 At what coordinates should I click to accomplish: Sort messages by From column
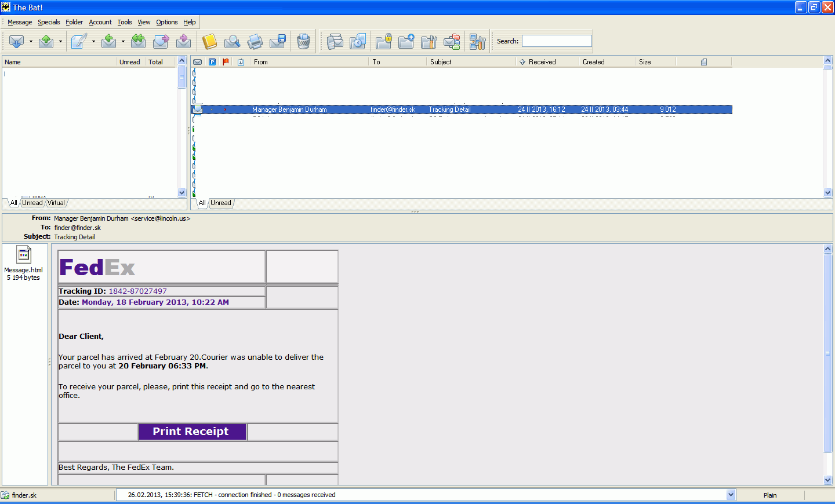(309, 62)
